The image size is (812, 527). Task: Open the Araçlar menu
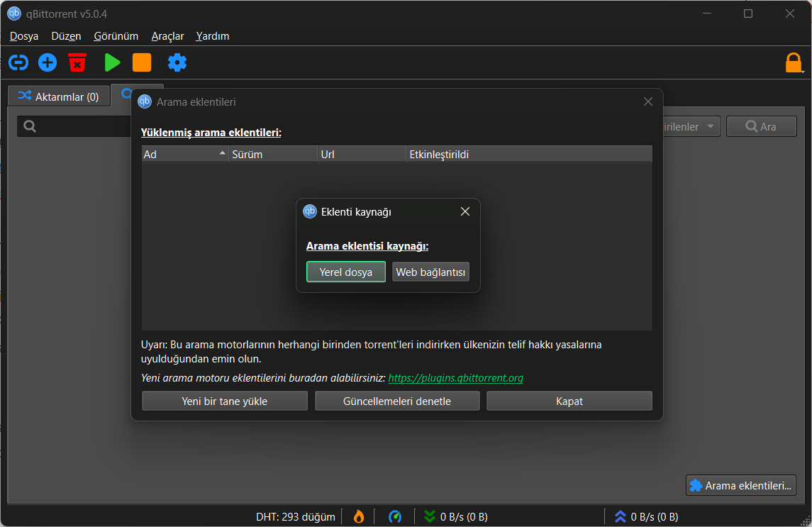pyautogui.click(x=168, y=36)
